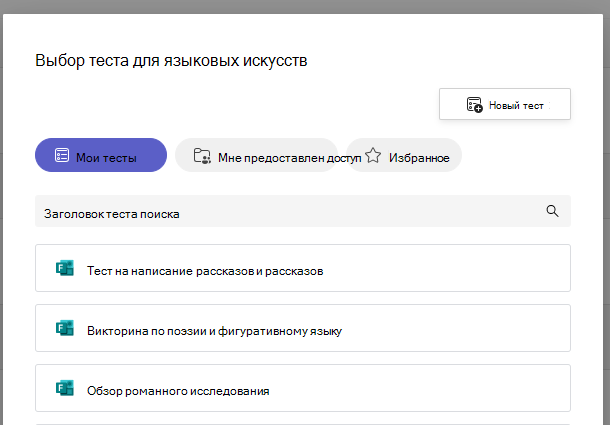
Task: Click the list icon in Мои тесты
Action: pos(62,155)
